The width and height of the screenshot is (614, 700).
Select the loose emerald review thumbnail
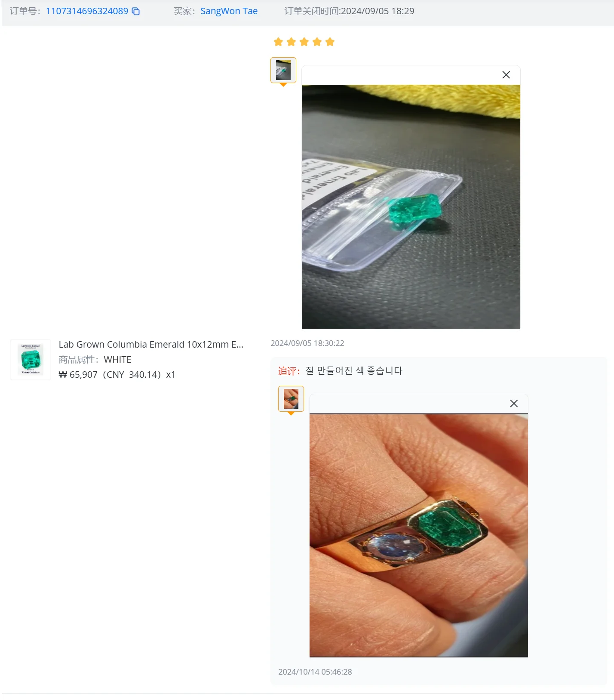[x=283, y=70]
